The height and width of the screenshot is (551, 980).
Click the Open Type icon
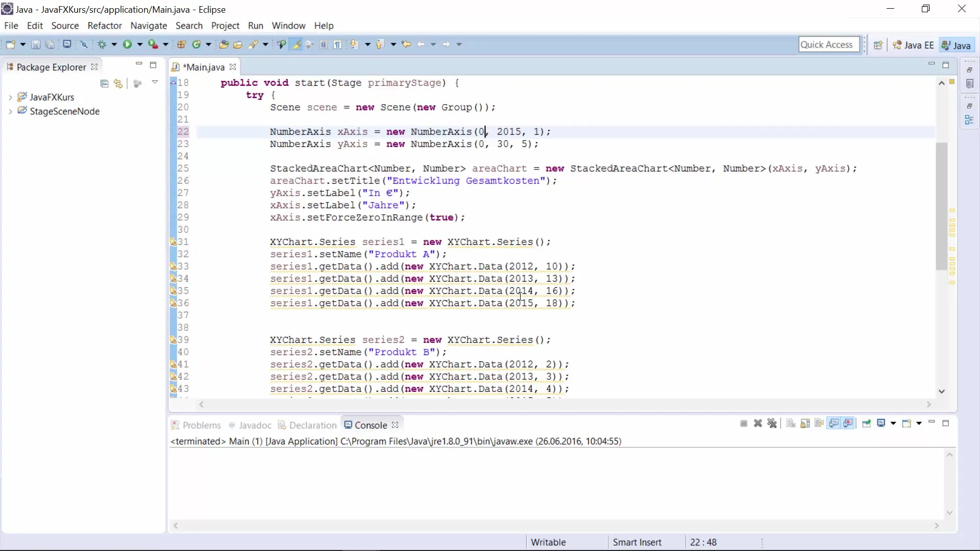pos(224,45)
